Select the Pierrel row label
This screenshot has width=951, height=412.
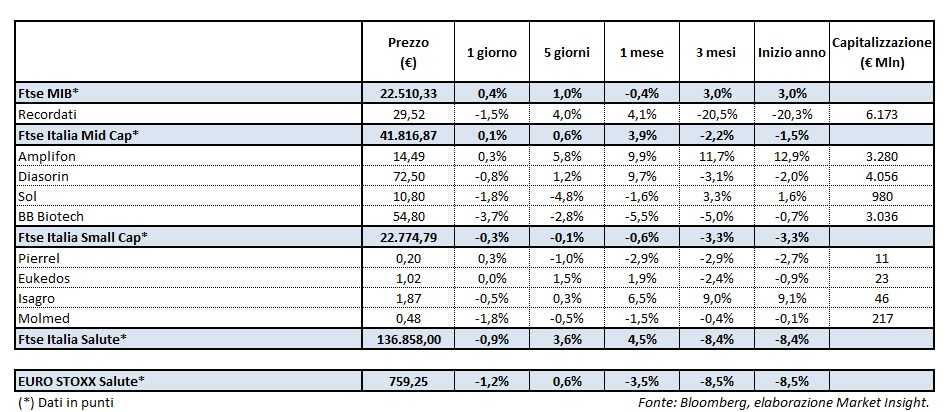37,256
